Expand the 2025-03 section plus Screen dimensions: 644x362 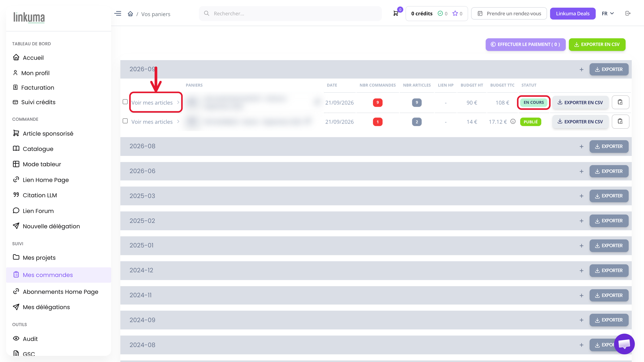pos(581,196)
